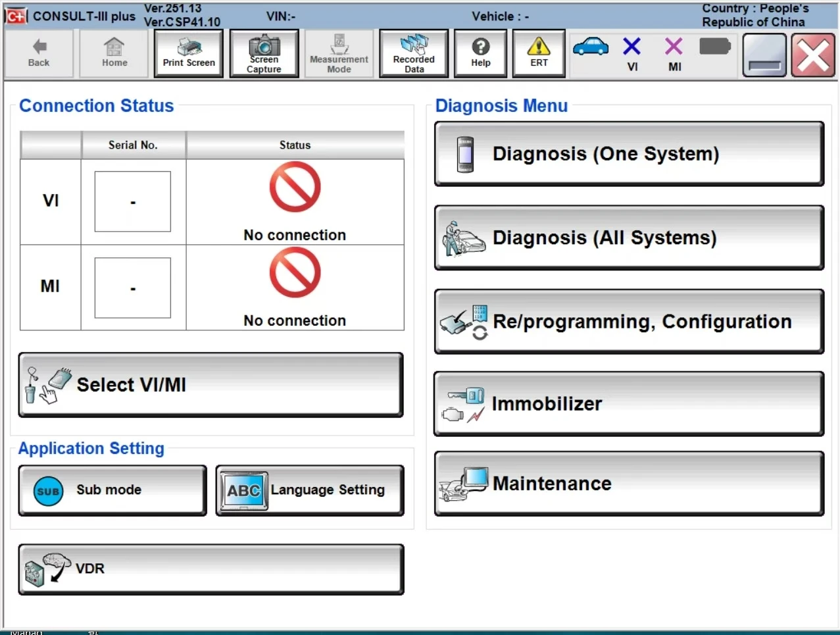
Task: Click the 'Diagnosis Menu' heading
Action: (x=501, y=106)
